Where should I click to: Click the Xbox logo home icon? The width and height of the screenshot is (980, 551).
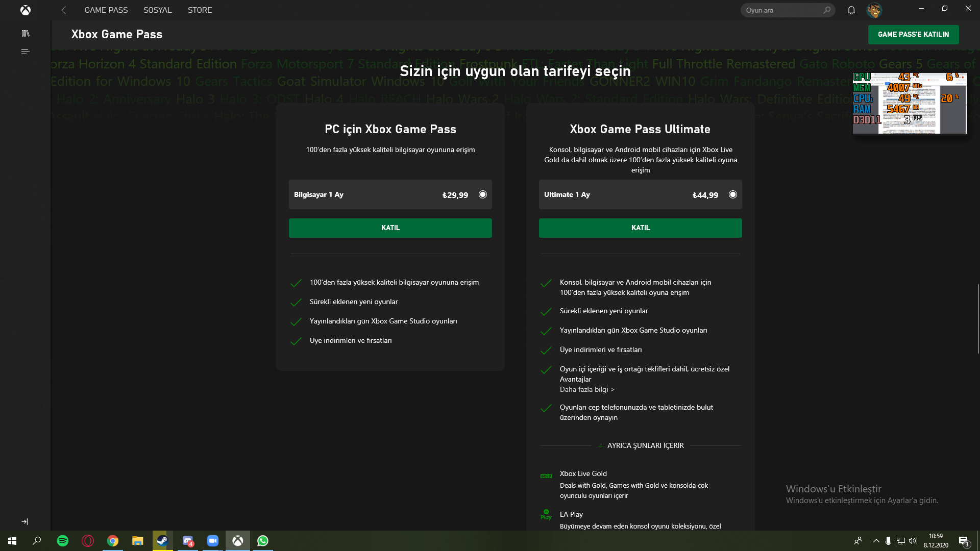pos(25,10)
